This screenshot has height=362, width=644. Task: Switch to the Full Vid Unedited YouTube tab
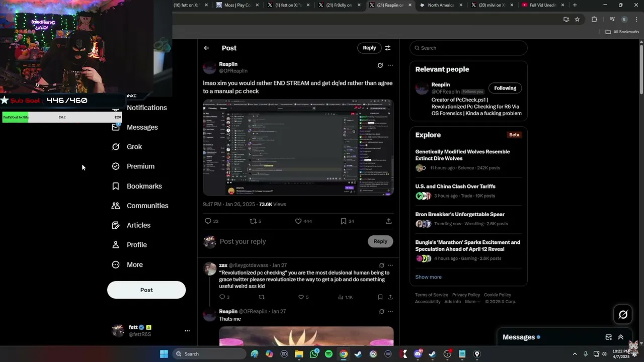[x=542, y=5]
